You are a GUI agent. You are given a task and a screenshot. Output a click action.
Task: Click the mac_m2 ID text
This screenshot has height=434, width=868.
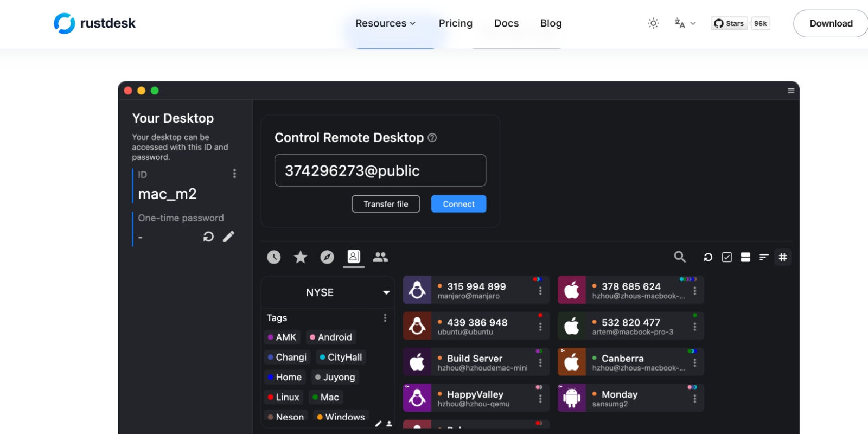tap(167, 194)
